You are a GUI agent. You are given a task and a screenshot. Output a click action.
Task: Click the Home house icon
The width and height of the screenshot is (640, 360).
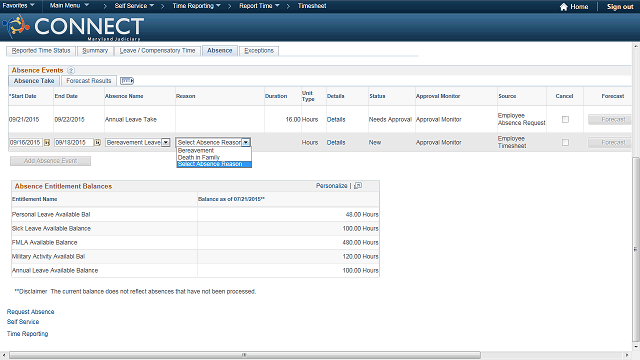click(564, 7)
